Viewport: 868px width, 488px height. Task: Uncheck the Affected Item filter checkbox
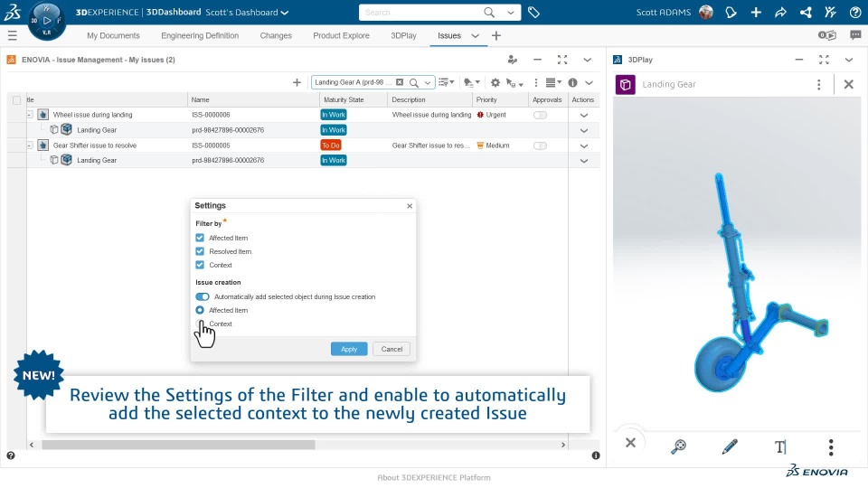(200, 238)
